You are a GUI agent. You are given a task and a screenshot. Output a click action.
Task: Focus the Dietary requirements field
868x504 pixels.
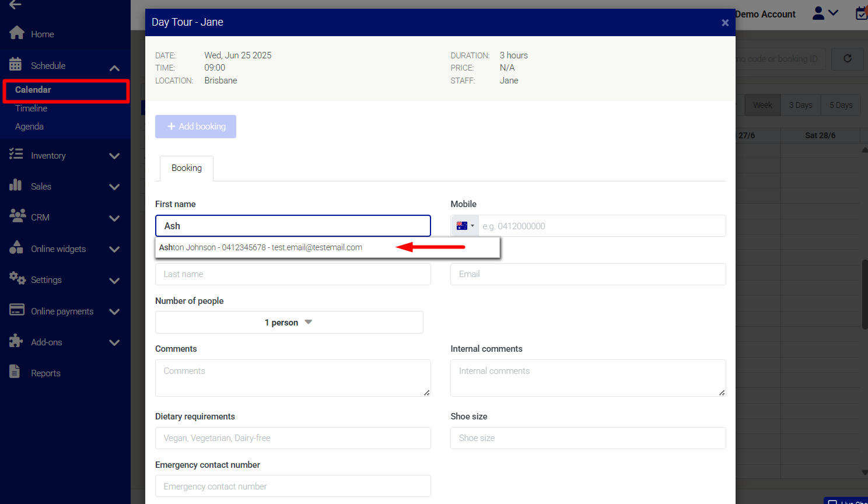pyautogui.click(x=293, y=438)
